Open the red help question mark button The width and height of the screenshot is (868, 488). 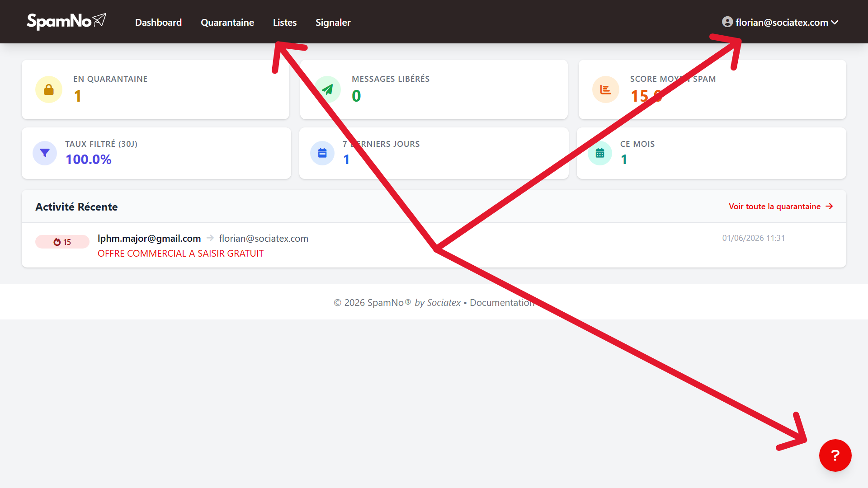(835, 455)
